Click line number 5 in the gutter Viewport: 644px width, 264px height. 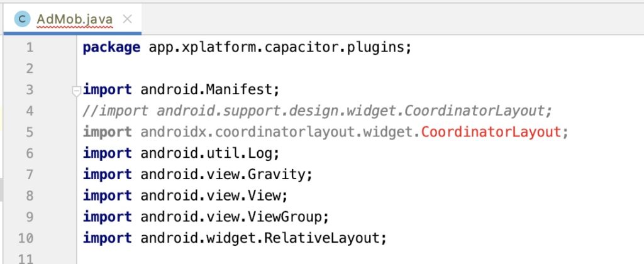point(30,132)
